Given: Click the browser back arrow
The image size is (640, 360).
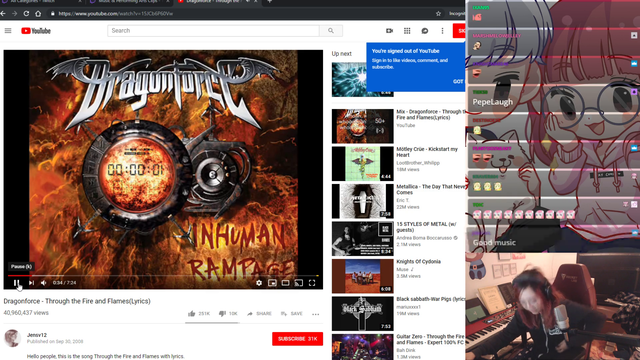Looking at the screenshot, I should point(3,13).
